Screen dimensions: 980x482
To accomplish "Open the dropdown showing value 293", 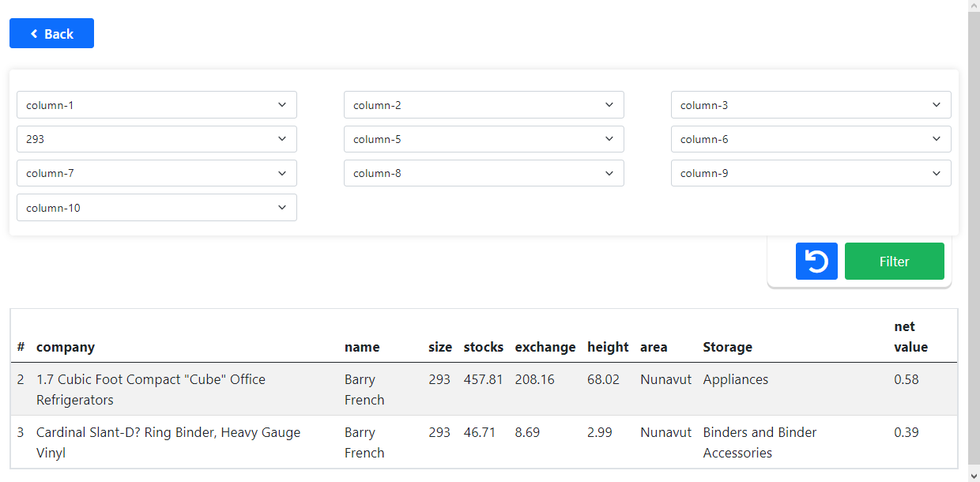I will coord(156,138).
